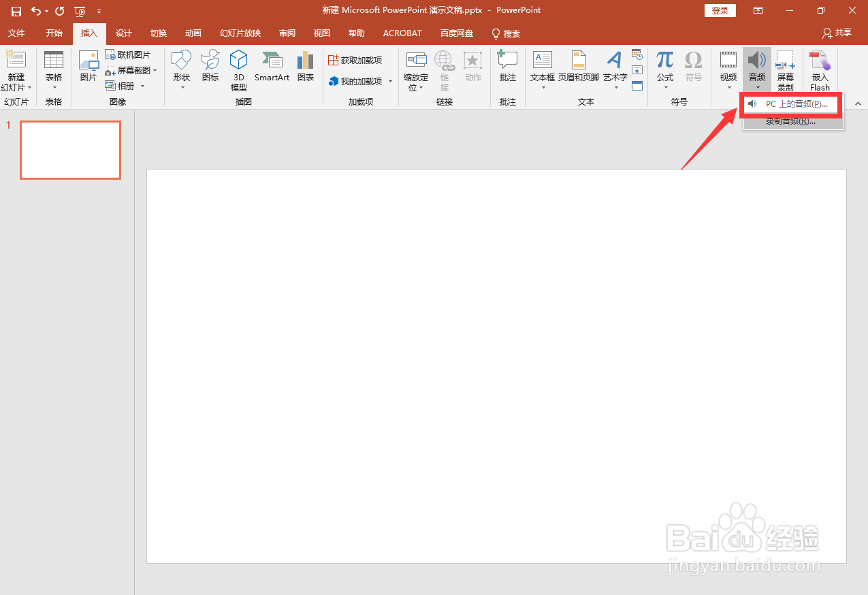Click the slide number (#) small icon
The height and width of the screenshot is (595, 868).
(x=637, y=70)
